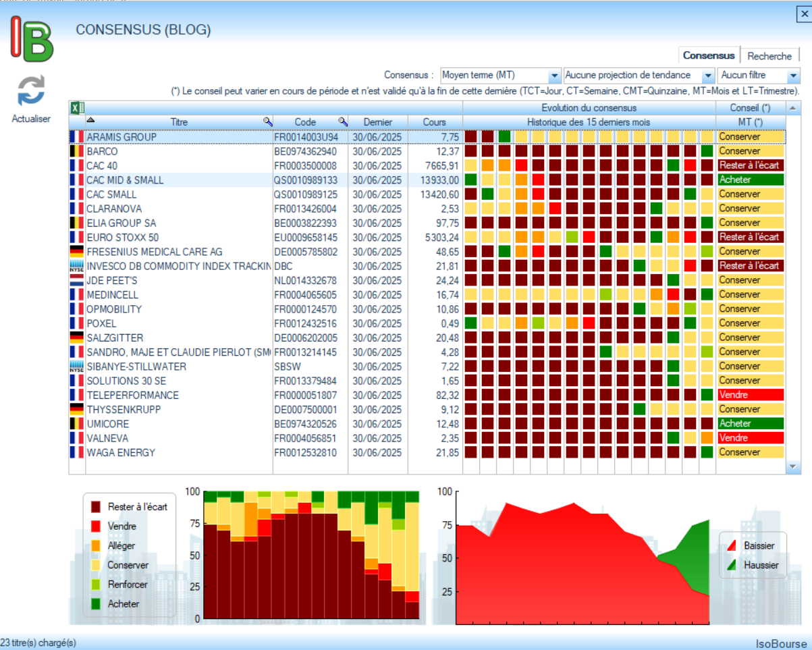
Task: Click the course value 13933,00
Action: click(x=439, y=180)
